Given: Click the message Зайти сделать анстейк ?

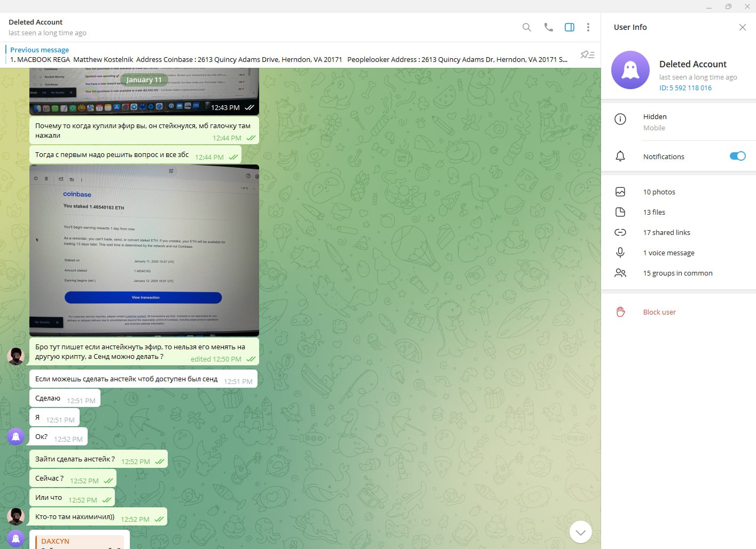Looking at the screenshot, I should [x=98, y=459].
